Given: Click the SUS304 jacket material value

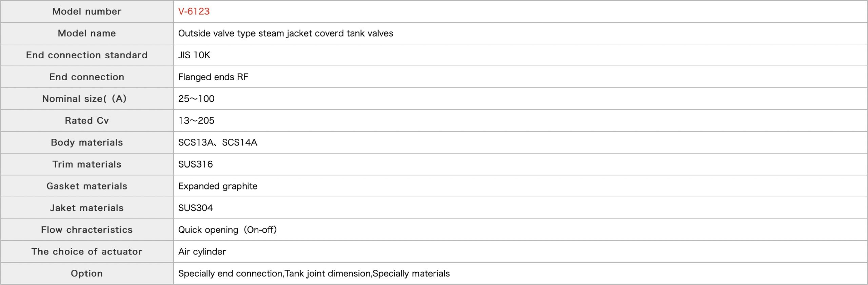Looking at the screenshot, I should [196, 208].
